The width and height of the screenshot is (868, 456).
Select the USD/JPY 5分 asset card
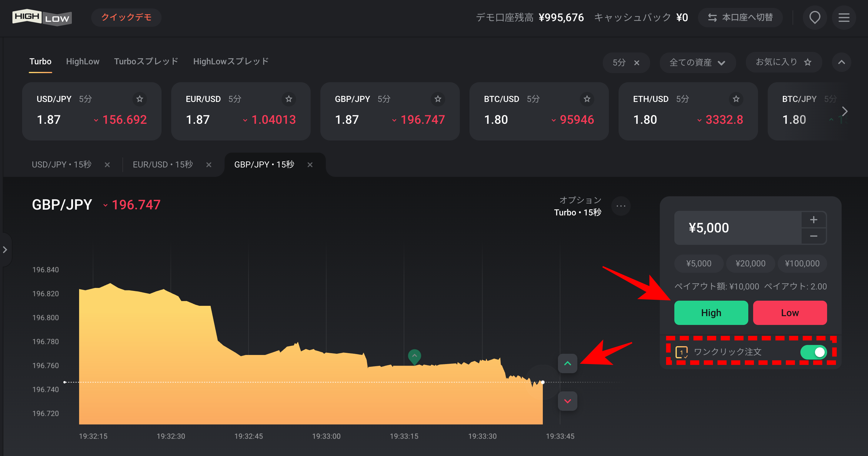pos(92,111)
